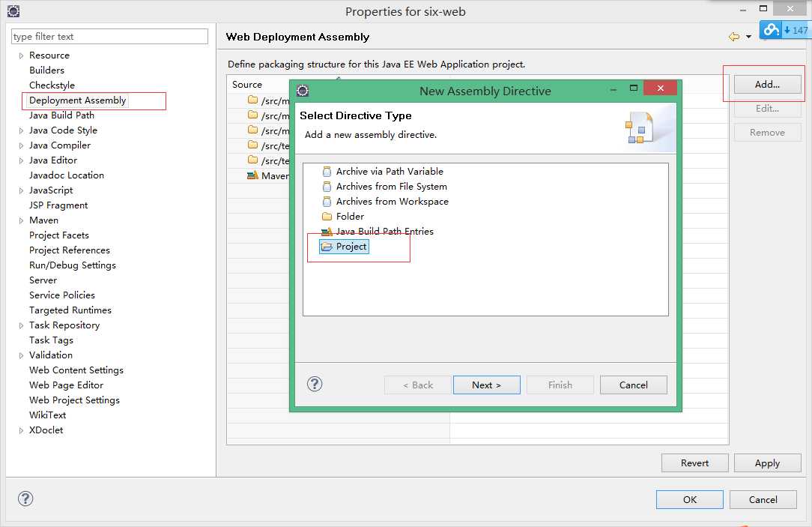This screenshot has height=527, width=812.
Task: Click the back navigation arrow icon
Action: coord(734,37)
